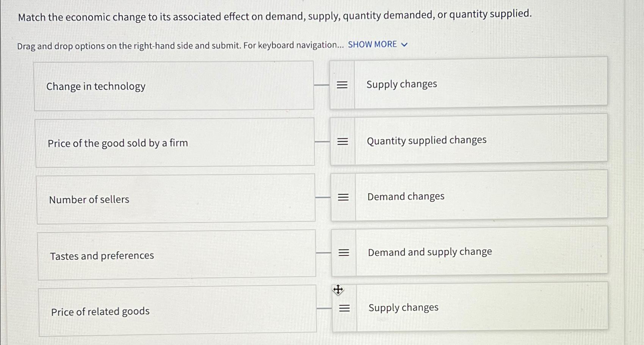Select the Change in technology box
644x345 pixels.
pos(174,86)
